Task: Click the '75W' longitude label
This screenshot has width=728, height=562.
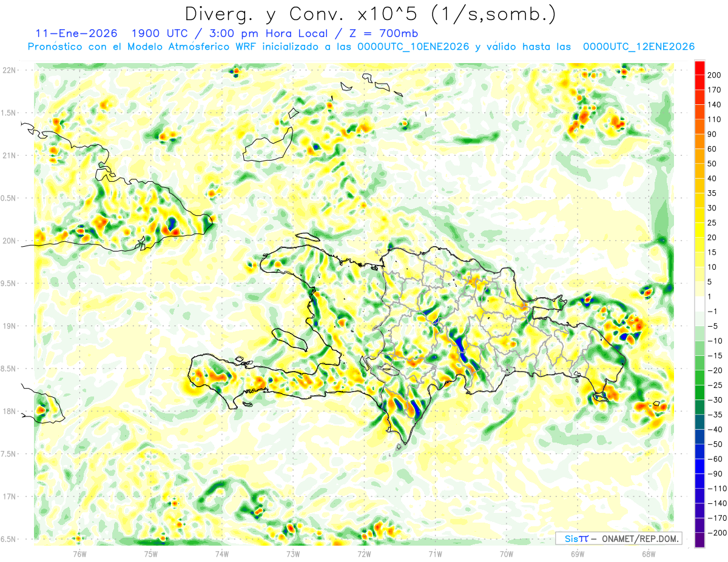Action: click(x=150, y=554)
